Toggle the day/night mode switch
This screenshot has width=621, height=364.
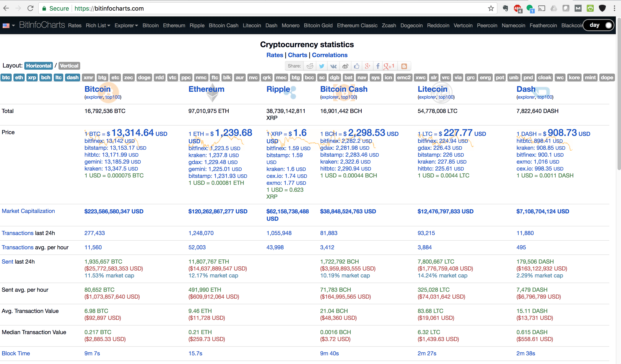coord(598,25)
